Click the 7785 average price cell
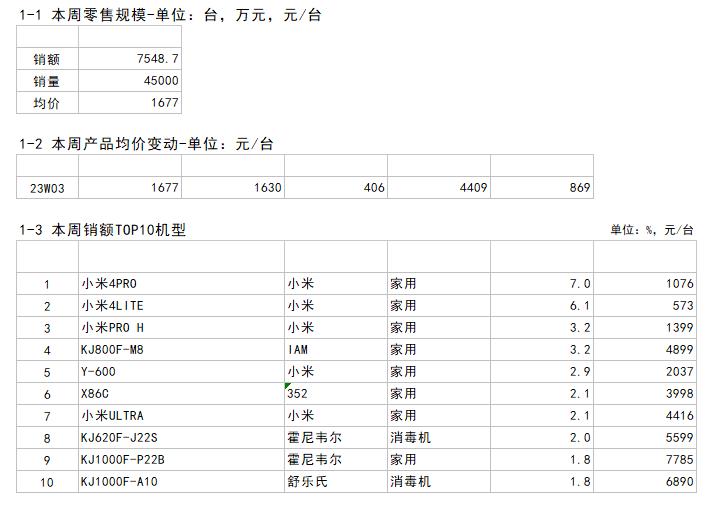Viewport: 717px width, 509px height. pos(645,459)
